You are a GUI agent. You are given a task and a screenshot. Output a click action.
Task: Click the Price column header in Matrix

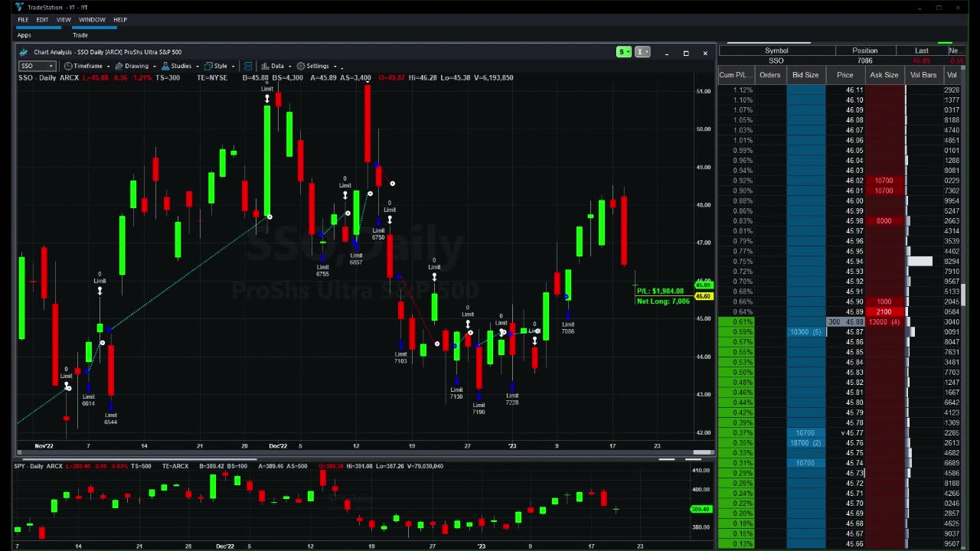844,75
